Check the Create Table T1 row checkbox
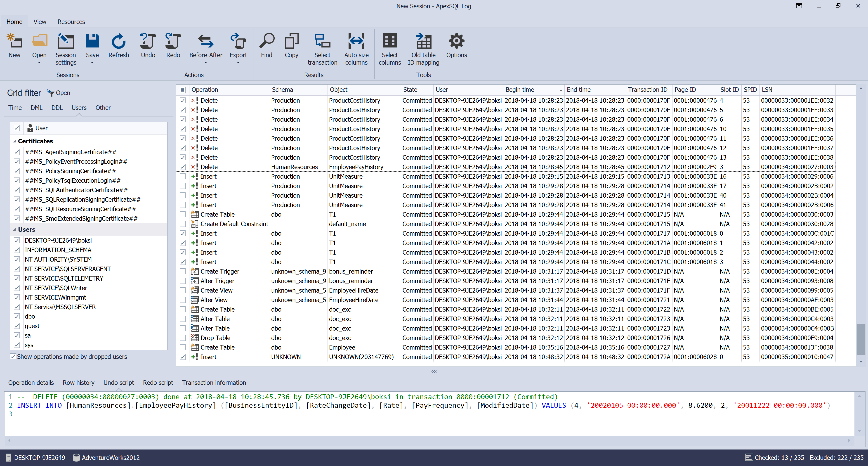 click(182, 214)
